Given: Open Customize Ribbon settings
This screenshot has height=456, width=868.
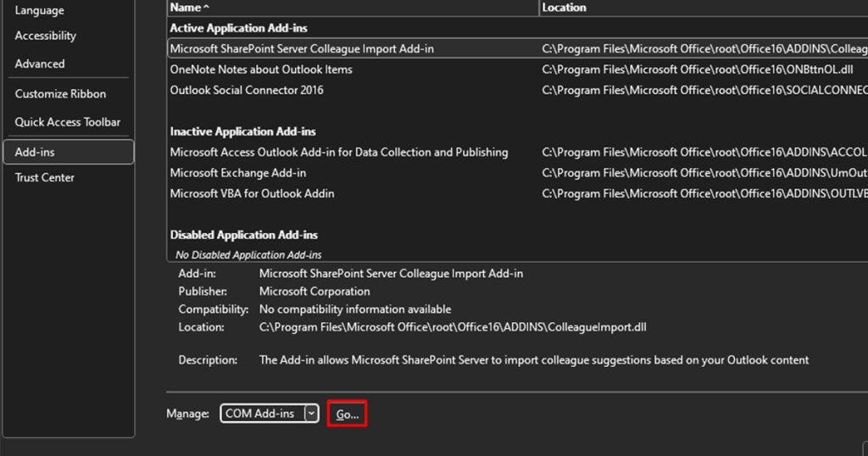Looking at the screenshot, I should coord(60,93).
